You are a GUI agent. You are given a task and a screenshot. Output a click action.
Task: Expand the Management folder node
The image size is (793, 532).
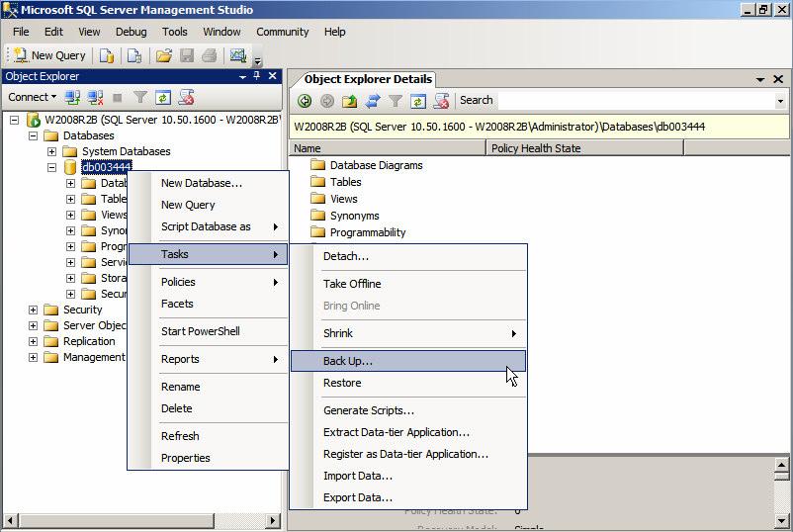33,358
